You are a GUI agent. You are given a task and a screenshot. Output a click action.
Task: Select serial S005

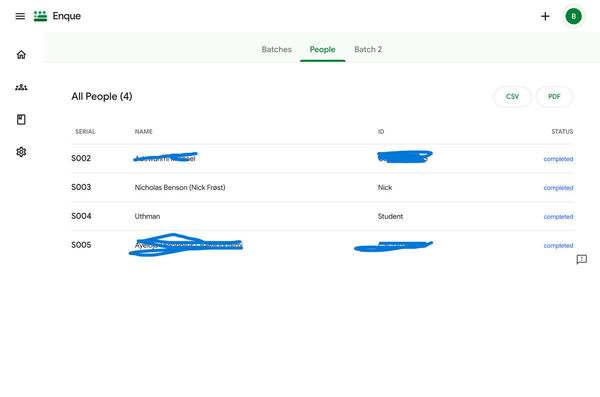(x=81, y=245)
